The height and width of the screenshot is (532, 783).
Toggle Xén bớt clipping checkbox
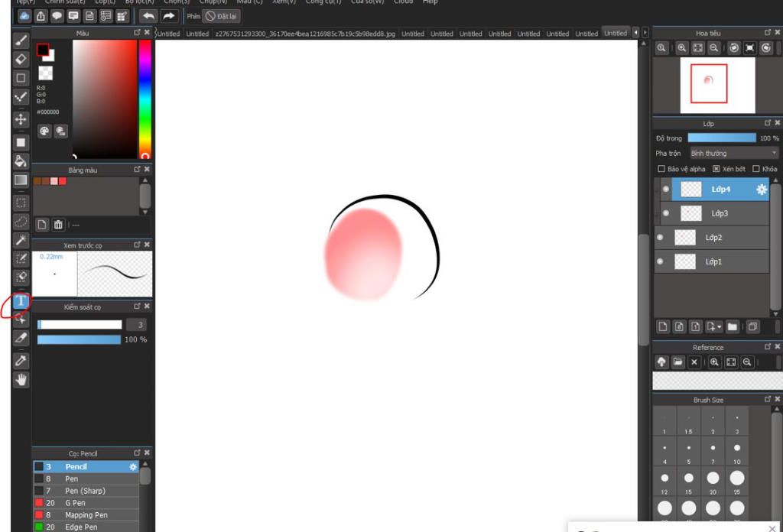(x=716, y=169)
